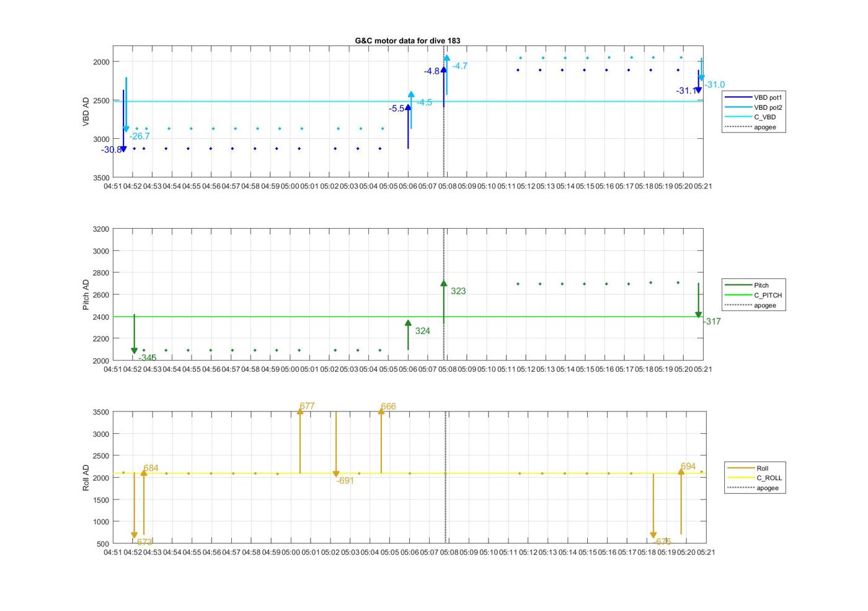Click the "2400" y-tick of the Pitch plot
This screenshot has height=611, width=868.
(x=101, y=317)
